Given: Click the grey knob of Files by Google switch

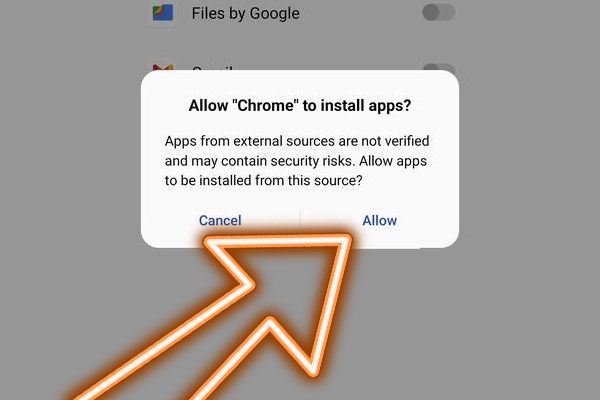Looking at the screenshot, I should 430,13.
